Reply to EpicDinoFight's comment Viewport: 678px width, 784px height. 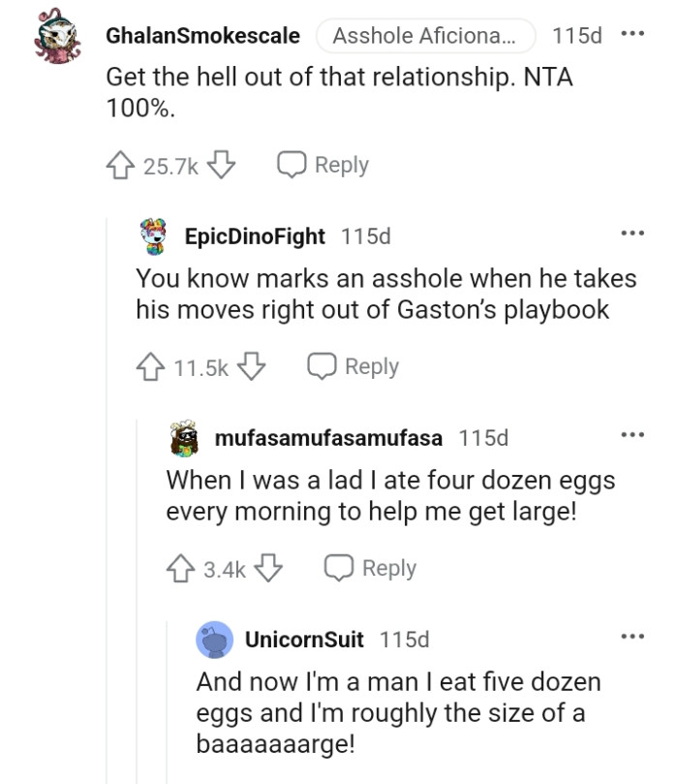(x=354, y=366)
